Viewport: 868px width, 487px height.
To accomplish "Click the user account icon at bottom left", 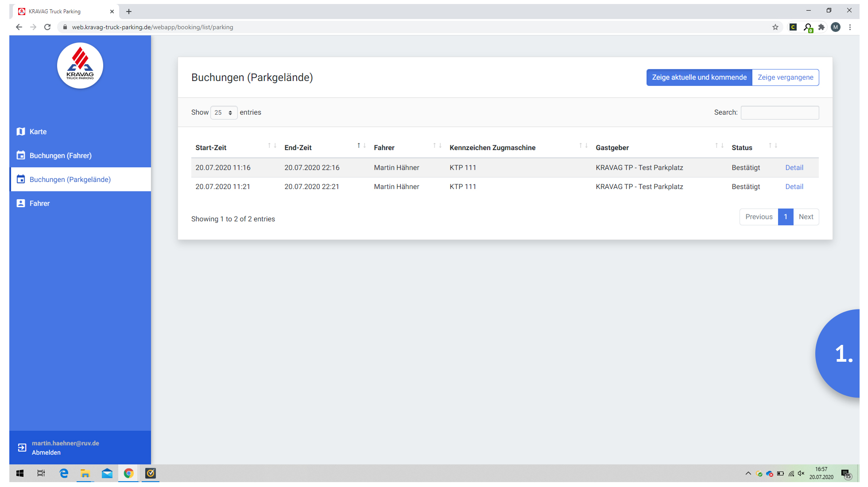I will (22, 447).
